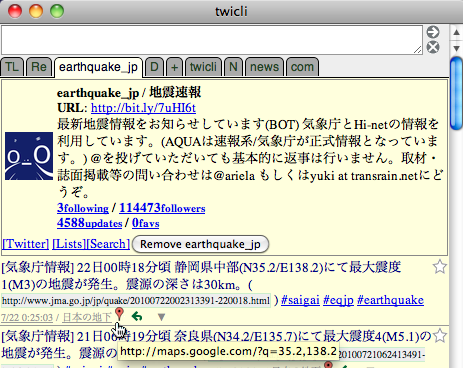The height and width of the screenshot is (368, 463).
Task: Click the #earthquake hashtag
Action: pos(390,300)
